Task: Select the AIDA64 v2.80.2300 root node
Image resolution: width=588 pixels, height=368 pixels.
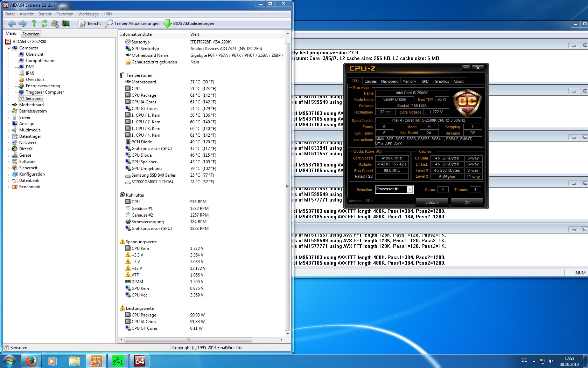Action: pyautogui.click(x=26, y=42)
